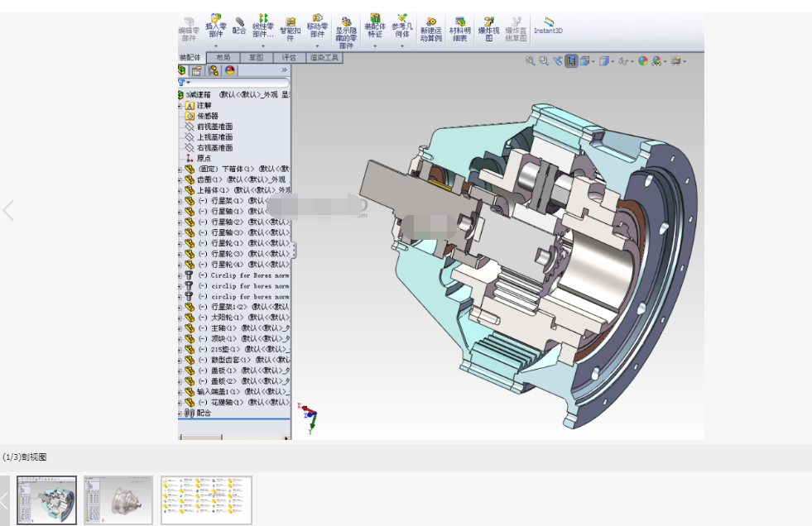
Task: Open the second thumbnail (gearbox exterior view)
Action: pyautogui.click(x=118, y=500)
